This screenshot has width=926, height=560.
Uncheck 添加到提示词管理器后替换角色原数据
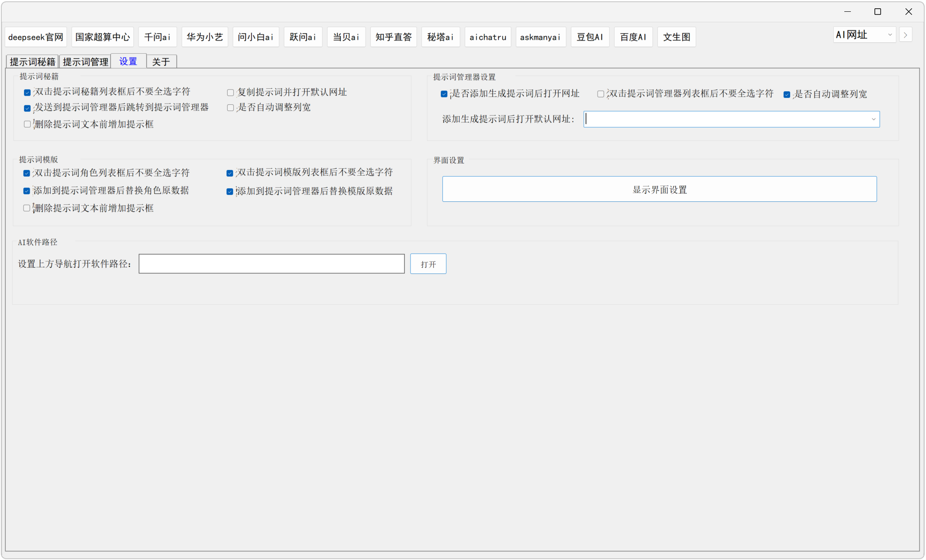coord(27,191)
